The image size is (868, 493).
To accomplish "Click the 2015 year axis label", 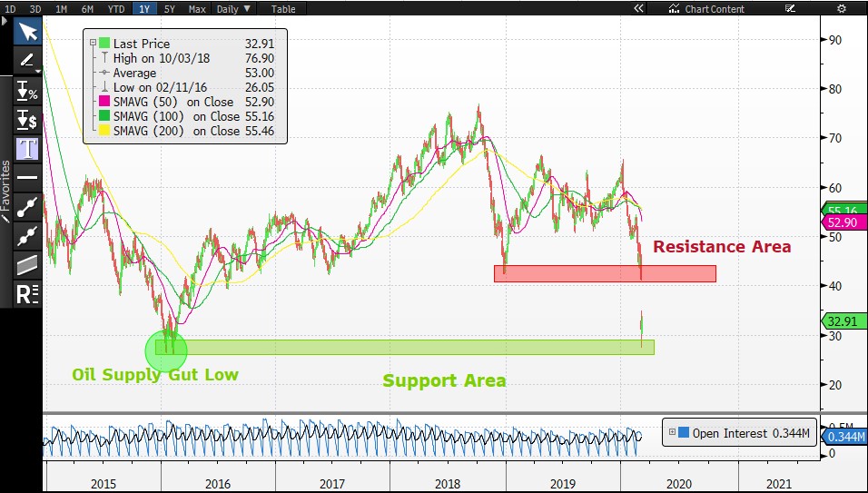I will [x=103, y=484].
